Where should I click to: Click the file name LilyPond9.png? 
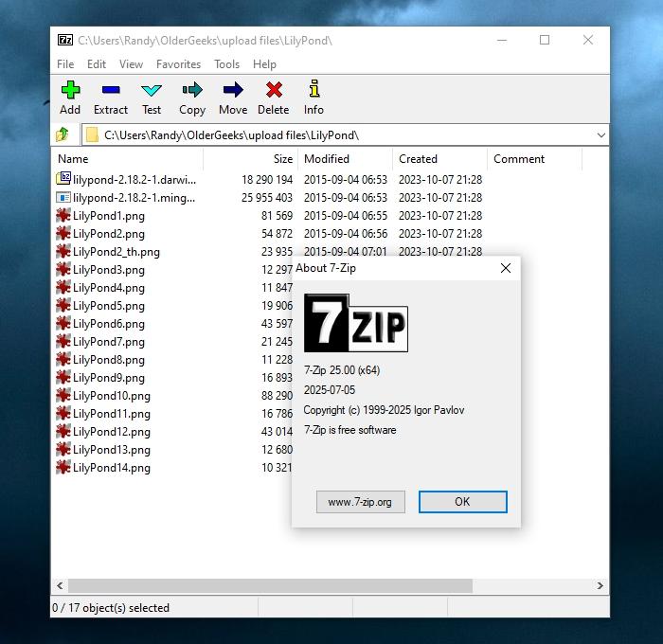pos(109,378)
